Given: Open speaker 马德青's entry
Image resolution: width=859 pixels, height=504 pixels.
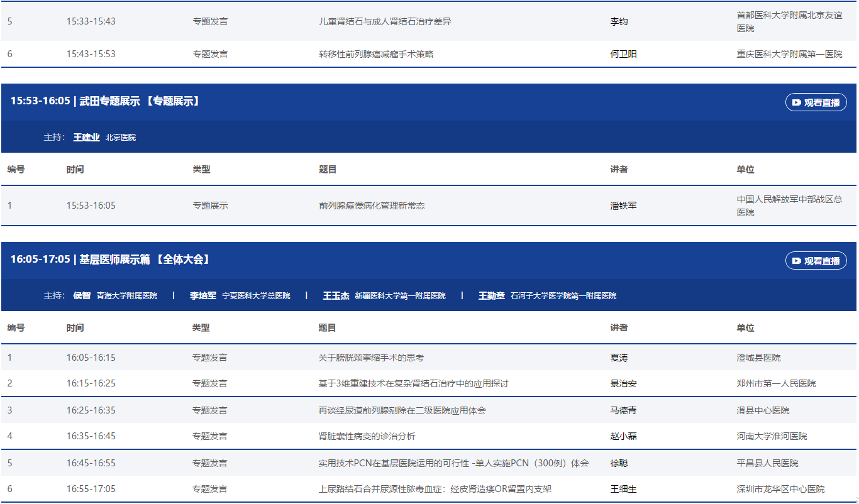Looking at the screenshot, I should [623, 410].
